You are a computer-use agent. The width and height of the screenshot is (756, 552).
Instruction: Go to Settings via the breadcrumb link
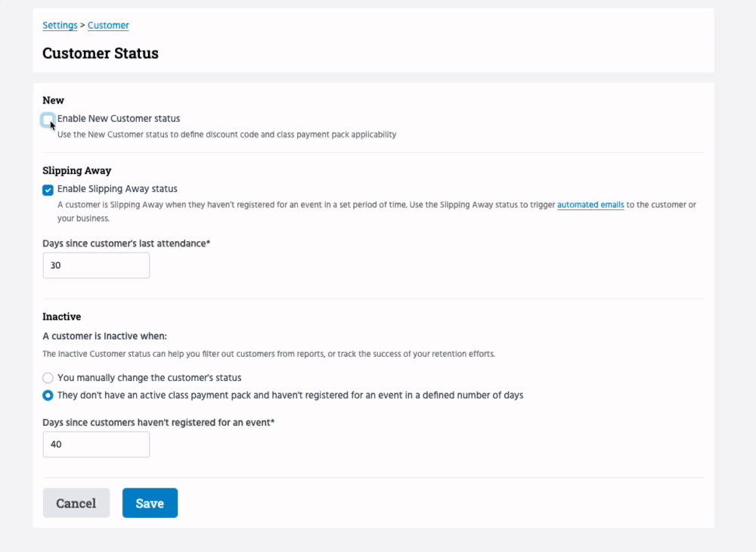(60, 26)
